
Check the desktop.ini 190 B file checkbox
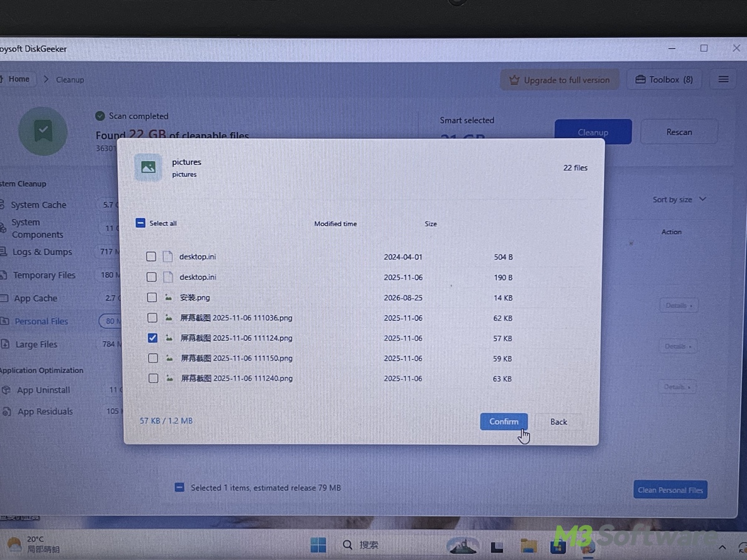151,277
